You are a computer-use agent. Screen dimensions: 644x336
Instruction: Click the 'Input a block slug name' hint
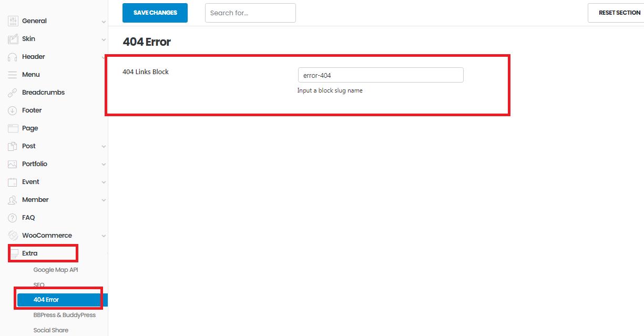[x=330, y=90]
